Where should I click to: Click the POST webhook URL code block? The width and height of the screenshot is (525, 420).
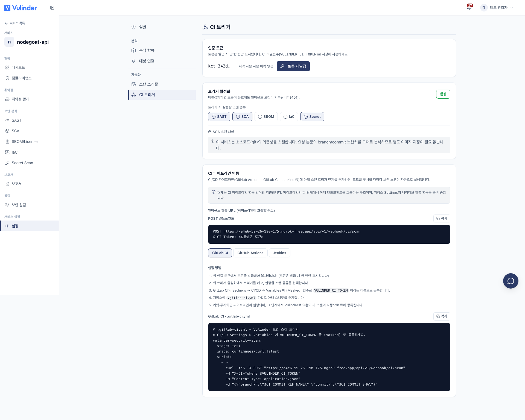[x=329, y=234]
